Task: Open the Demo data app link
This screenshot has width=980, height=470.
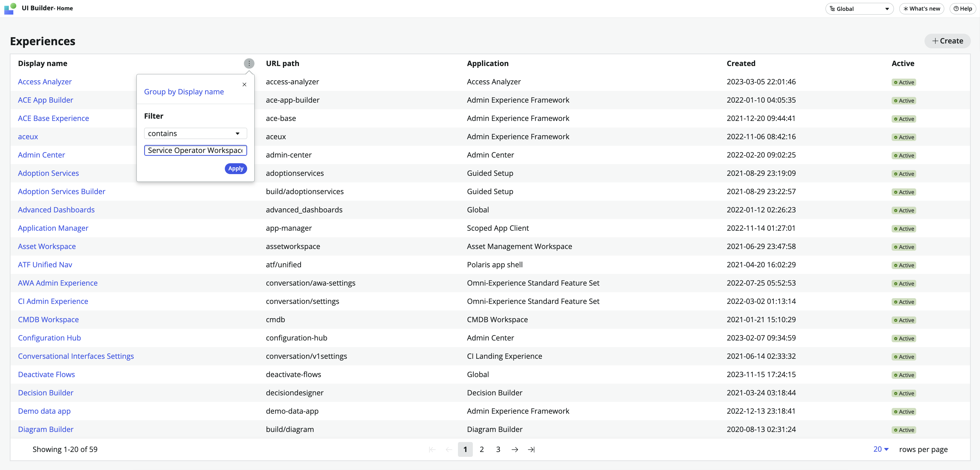Action: [44, 411]
